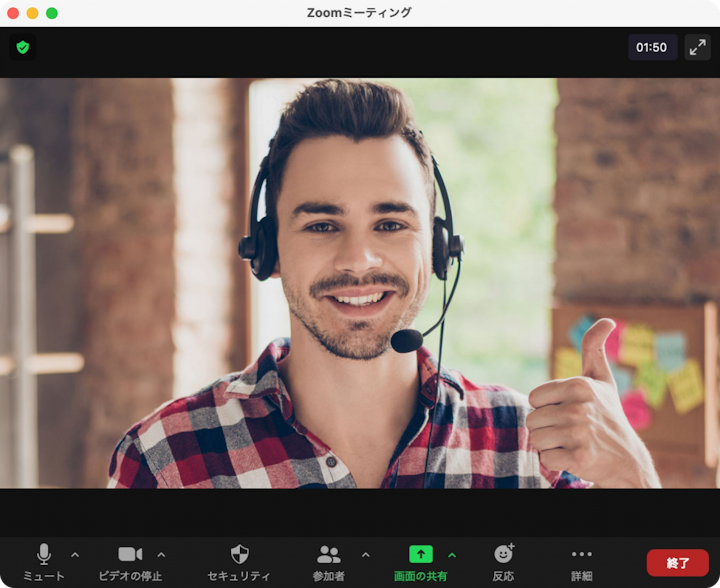The height and width of the screenshot is (588, 720).
Task: Expand the chevron next to 参加者
Action: coord(365,555)
